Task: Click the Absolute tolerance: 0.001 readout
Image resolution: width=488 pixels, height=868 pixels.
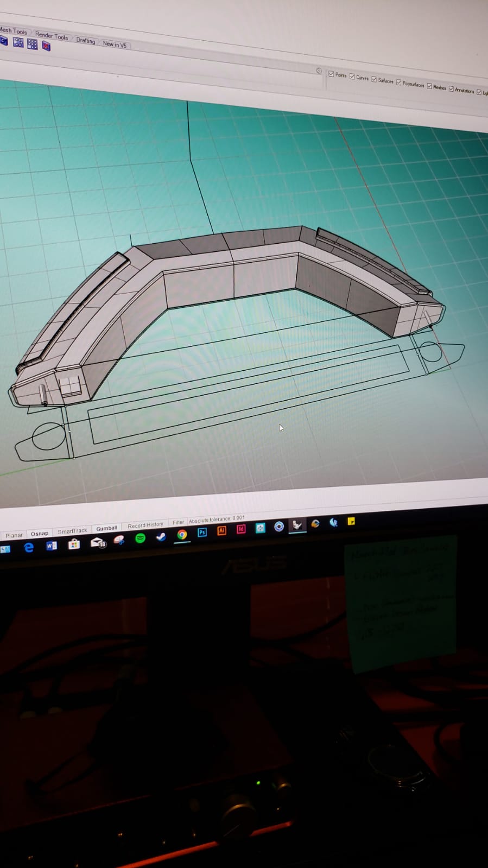Action: 217,519
